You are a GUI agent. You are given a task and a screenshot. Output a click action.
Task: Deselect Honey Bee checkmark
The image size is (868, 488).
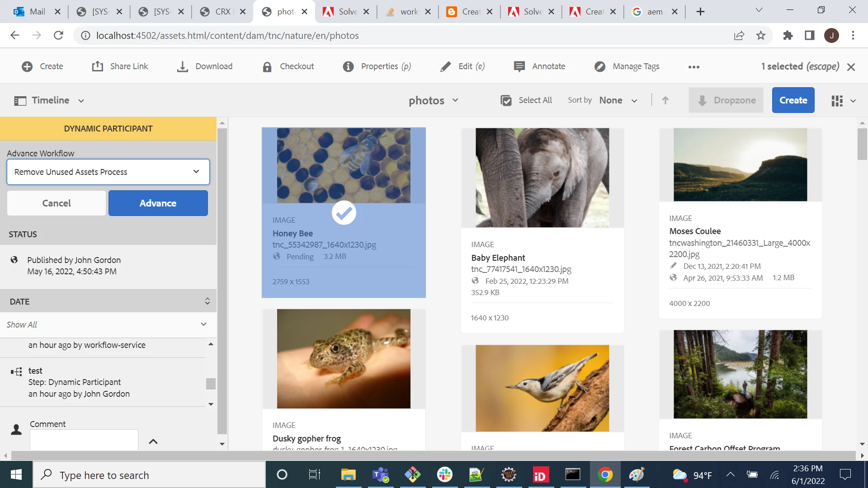click(x=344, y=212)
